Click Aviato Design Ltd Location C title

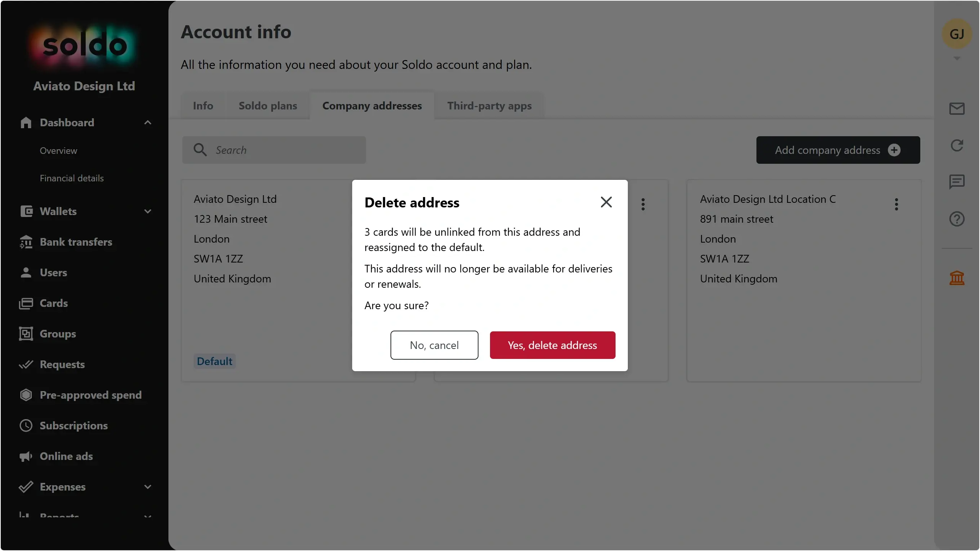[x=768, y=199]
